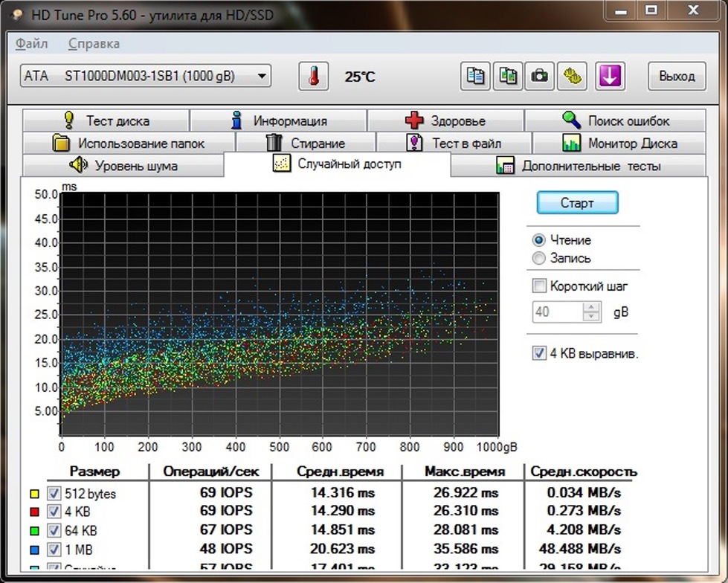This screenshot has height=583, width=728.
Task: Enable the Запись radio button
Action: (538, 259)
